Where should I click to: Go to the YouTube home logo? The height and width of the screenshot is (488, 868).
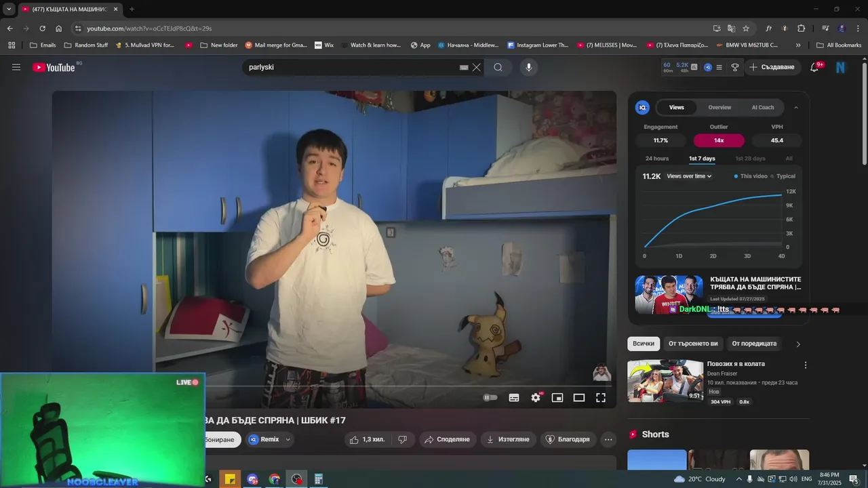pyautogui.click(x=53, y=67)
